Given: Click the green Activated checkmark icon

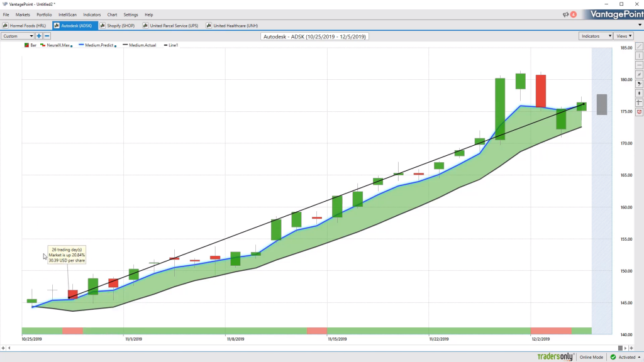Looking at the screenshot, I should (x=613, y=357).
